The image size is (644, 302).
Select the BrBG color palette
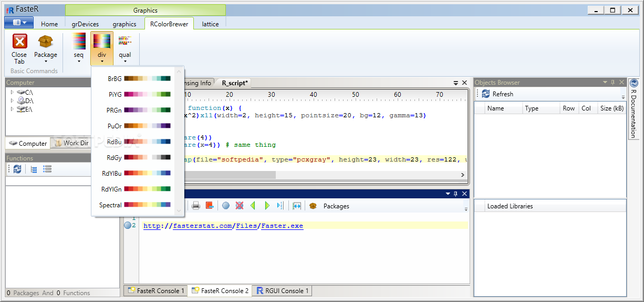pos(138,79)
